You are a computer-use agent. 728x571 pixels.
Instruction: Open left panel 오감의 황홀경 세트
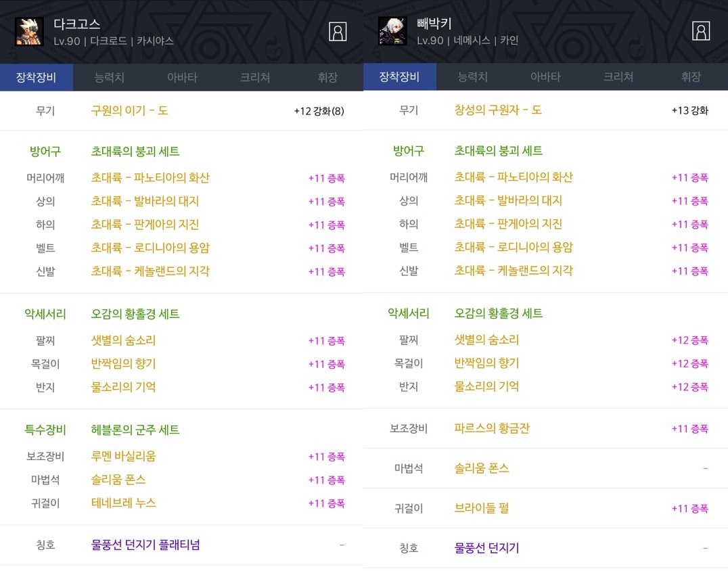point(135,314)
